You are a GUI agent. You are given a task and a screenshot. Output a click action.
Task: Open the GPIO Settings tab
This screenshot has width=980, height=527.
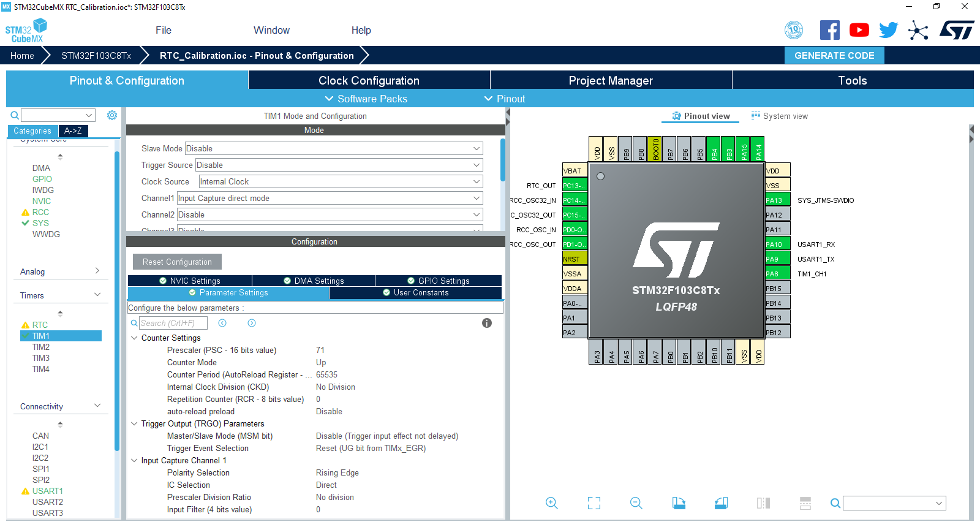(439, 281)
